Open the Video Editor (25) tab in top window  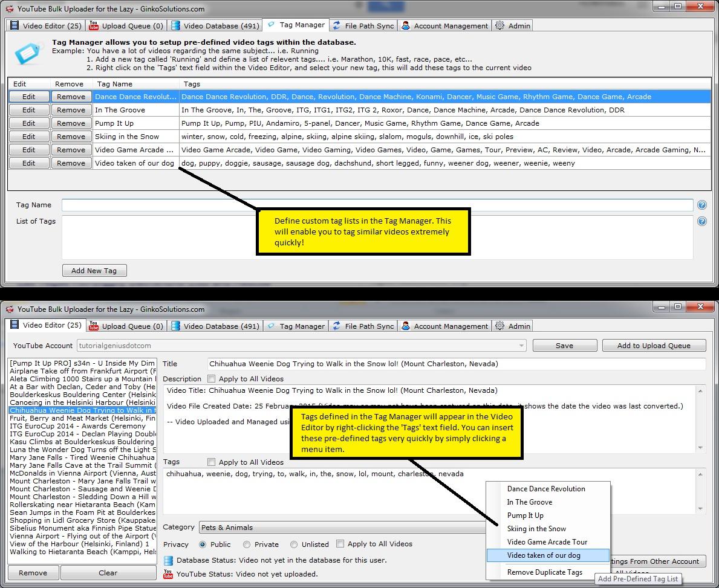point(46,25)
